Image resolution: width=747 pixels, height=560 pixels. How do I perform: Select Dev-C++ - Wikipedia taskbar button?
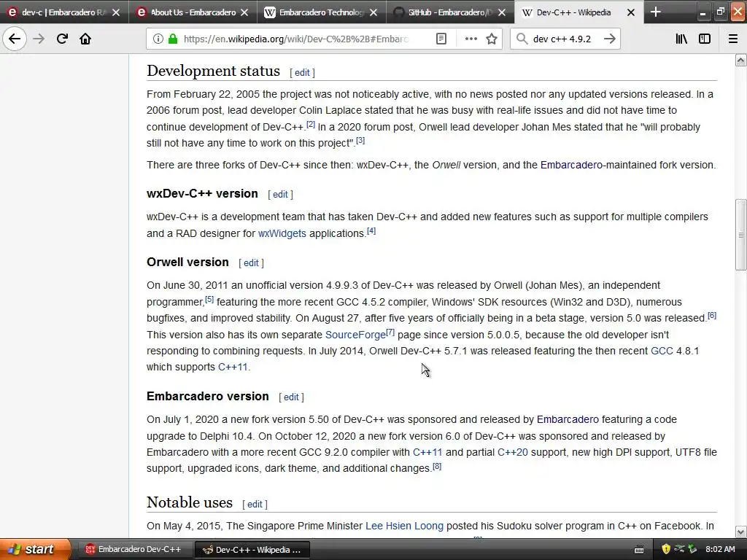coord(252,550)
